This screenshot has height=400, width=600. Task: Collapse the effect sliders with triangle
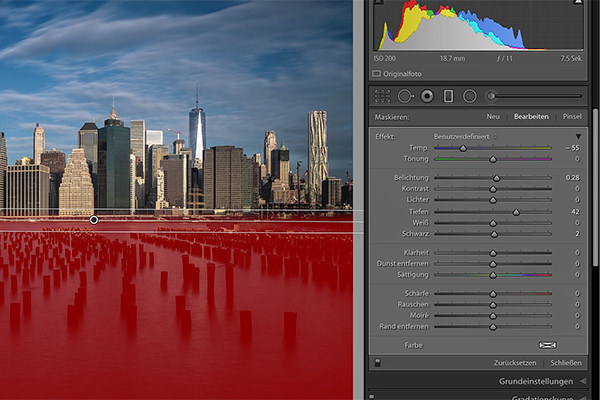(x=578, y=137)
